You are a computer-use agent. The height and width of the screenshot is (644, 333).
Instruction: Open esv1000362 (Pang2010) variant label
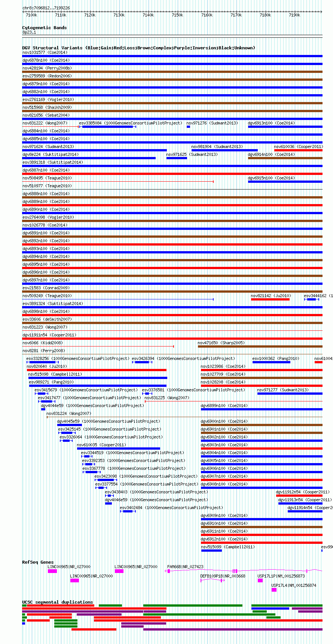pyautogui.click(x=276, y=358)
